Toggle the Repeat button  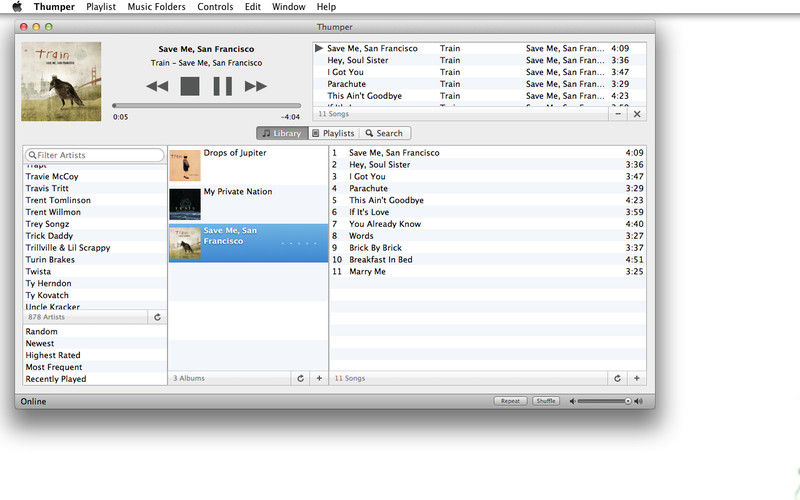[x=510, y=401]
